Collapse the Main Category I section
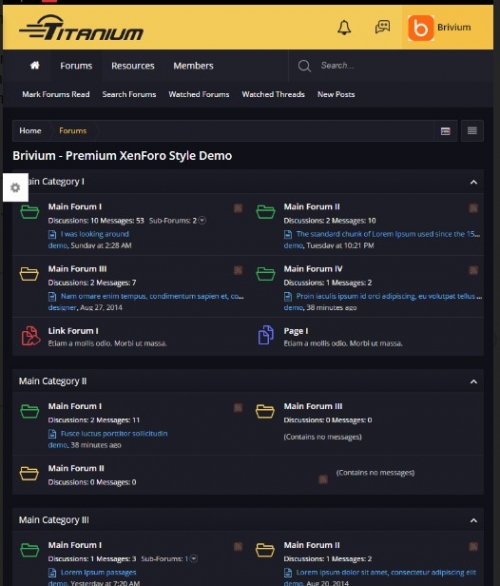The width and height of the screenshot is (500, 586). click(473, 182)
